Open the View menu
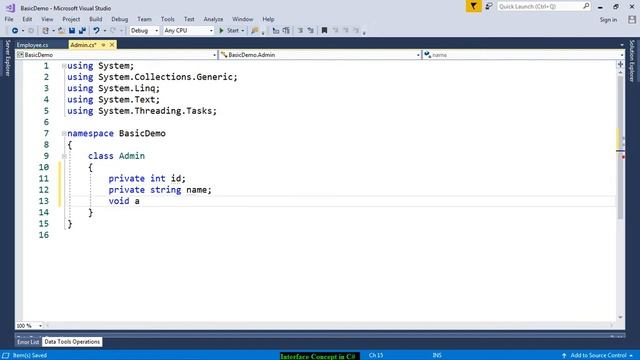Screen dimensions: 640x360 (47, 19)
